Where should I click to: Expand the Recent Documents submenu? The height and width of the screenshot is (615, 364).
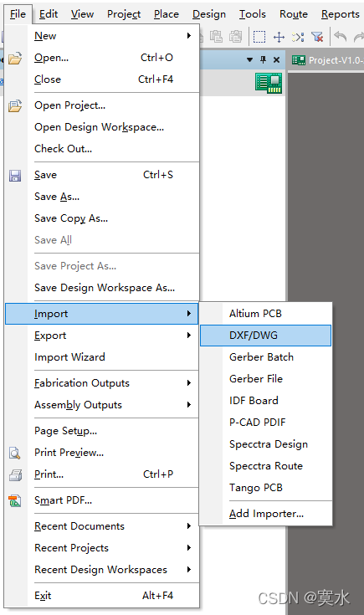coord(102,526)
